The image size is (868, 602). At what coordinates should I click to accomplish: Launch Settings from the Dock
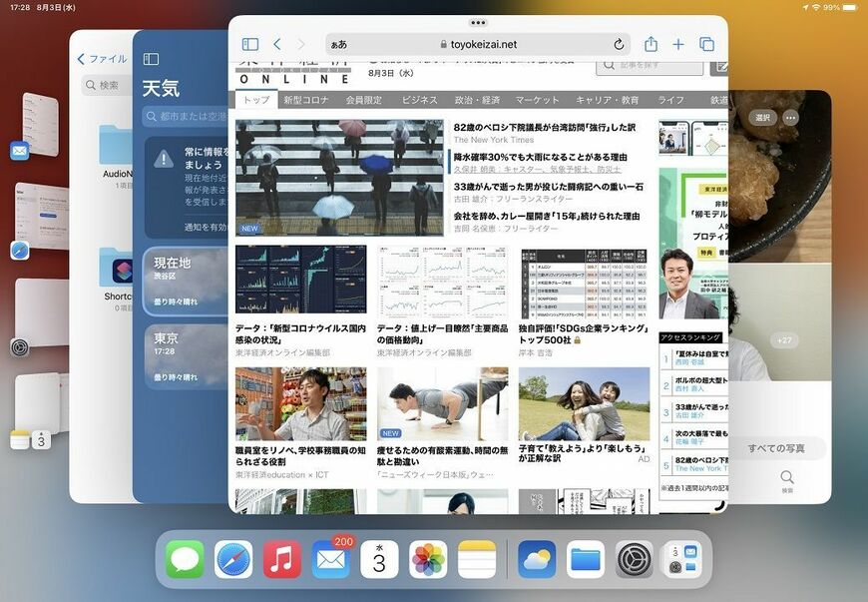(636, 559)
